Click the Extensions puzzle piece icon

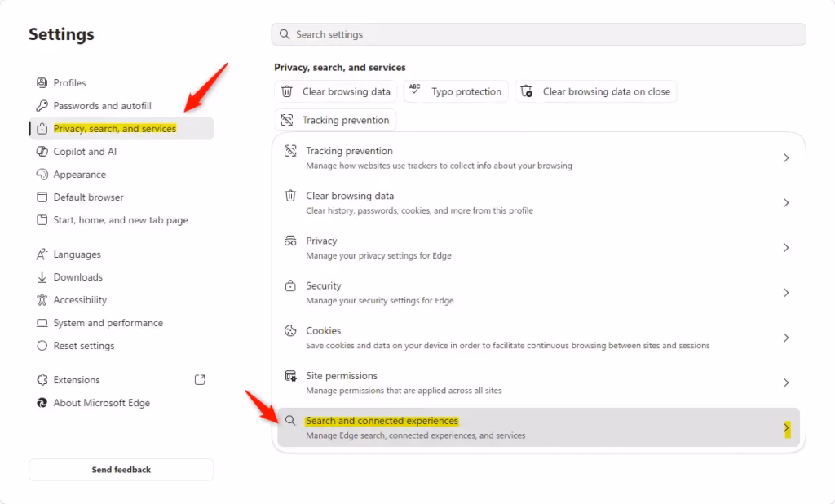[42, 380]
